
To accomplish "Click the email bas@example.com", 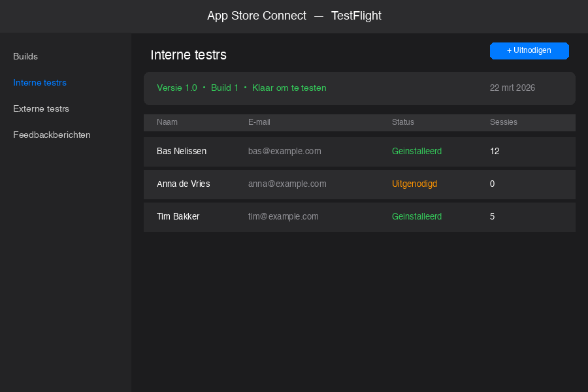I will [x=285, y=151].
